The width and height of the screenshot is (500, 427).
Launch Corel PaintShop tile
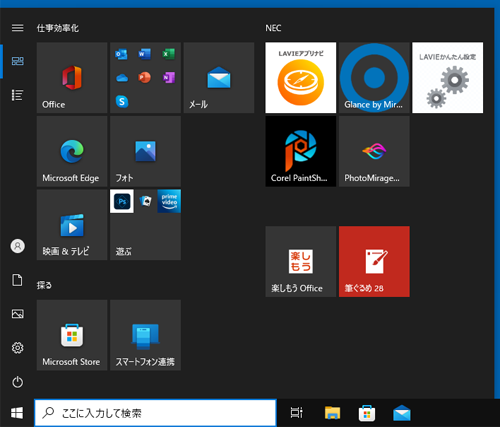tap(301, 151)
